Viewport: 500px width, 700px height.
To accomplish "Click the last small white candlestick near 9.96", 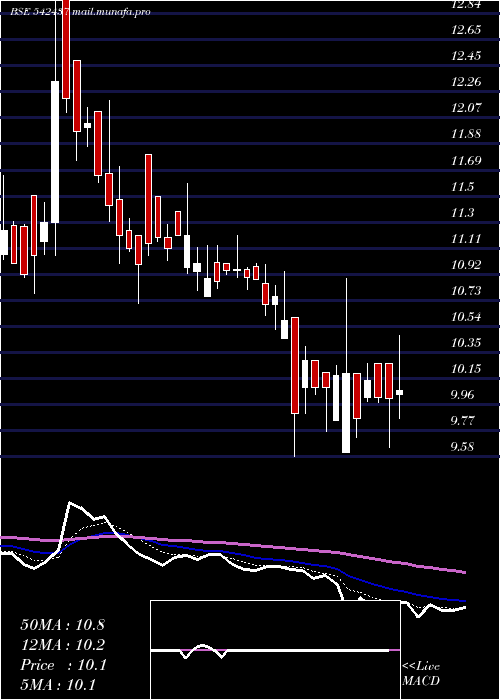I will 400,392.
